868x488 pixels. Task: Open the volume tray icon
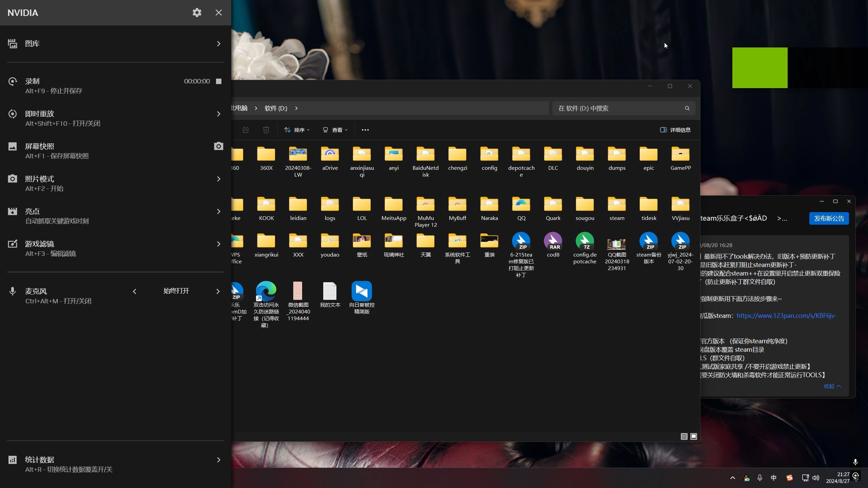click(816, 478)
